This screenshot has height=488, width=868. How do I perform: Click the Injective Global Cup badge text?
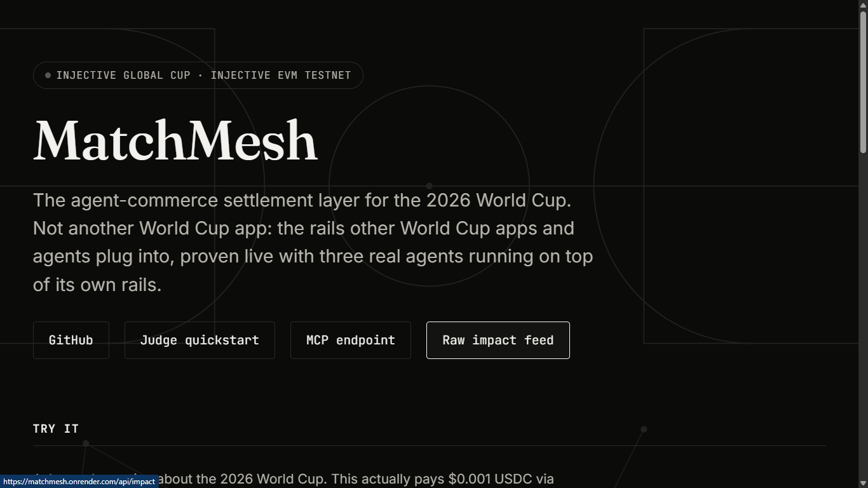tap(203, 75)
